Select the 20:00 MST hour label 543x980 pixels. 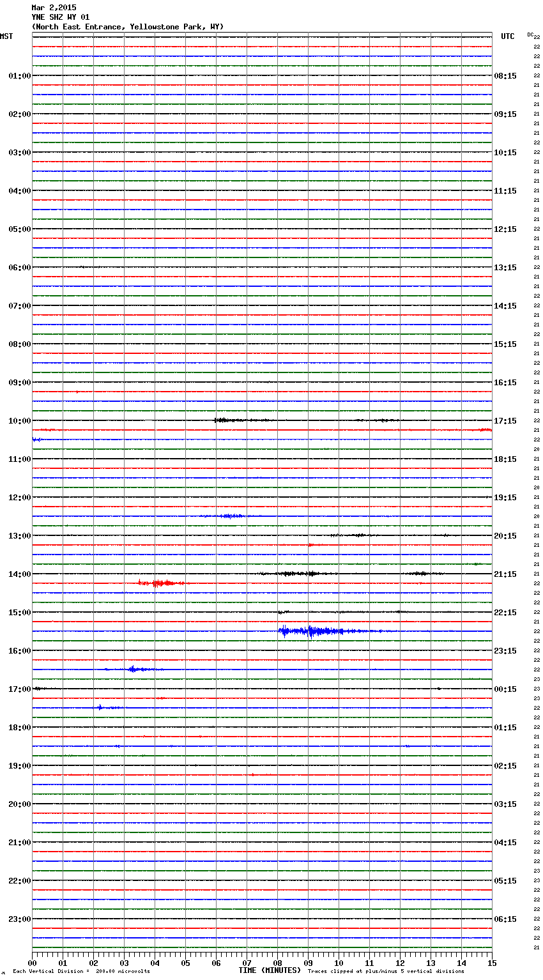click(x=20, y=804)
